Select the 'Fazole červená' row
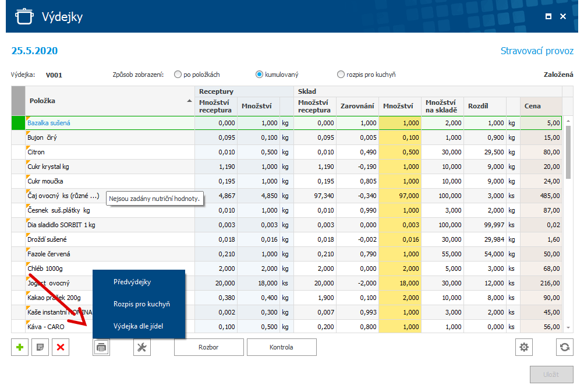The height and width of the screenshot is (392, 584). (287, 254)
